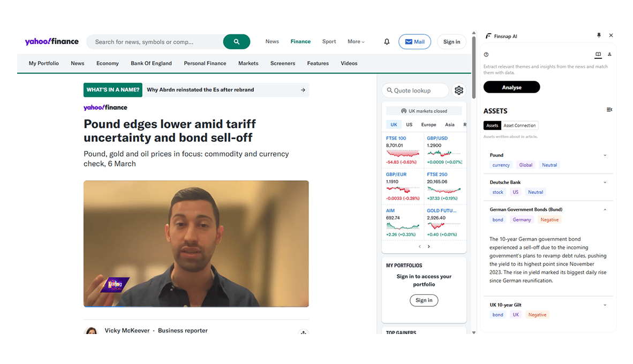The image size is (633, 364).
Task: Click the 'Germany' tag under Bund
Action: coord(522,220)
